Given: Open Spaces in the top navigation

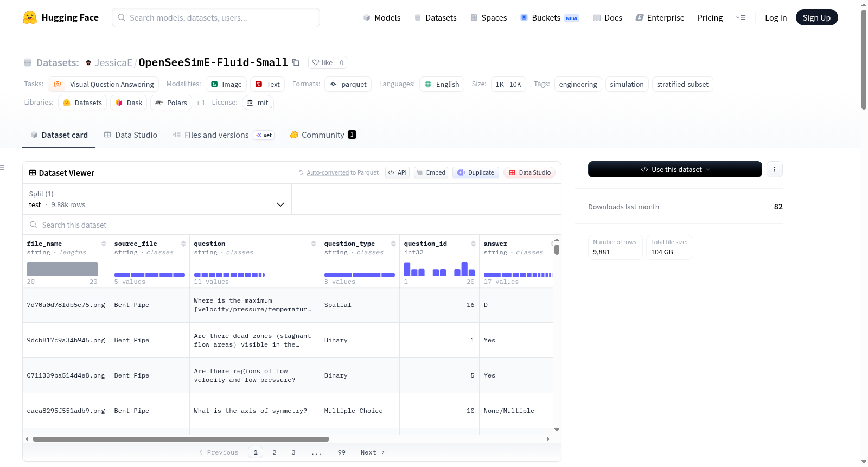Looking at the screenshot, I should click(x=489, y=17).
